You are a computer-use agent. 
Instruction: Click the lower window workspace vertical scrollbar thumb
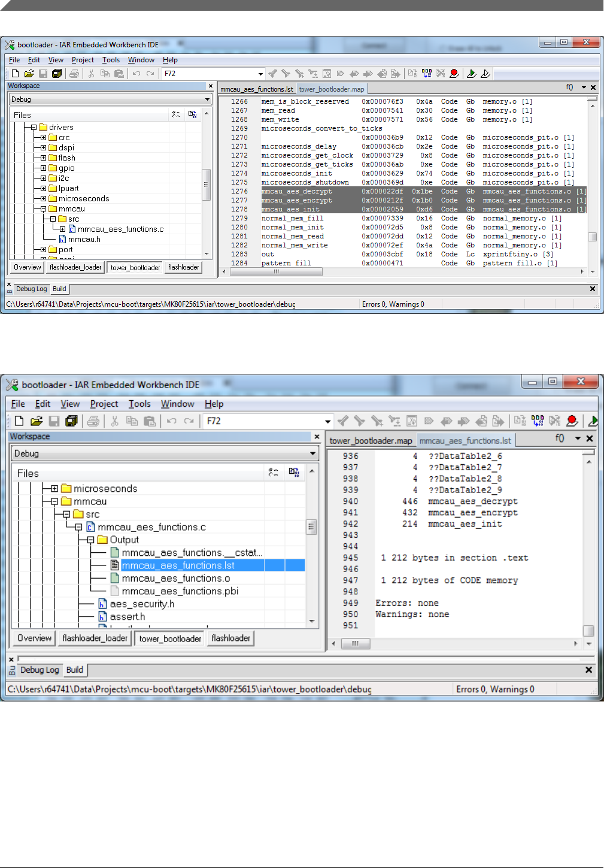coord(311,527)
